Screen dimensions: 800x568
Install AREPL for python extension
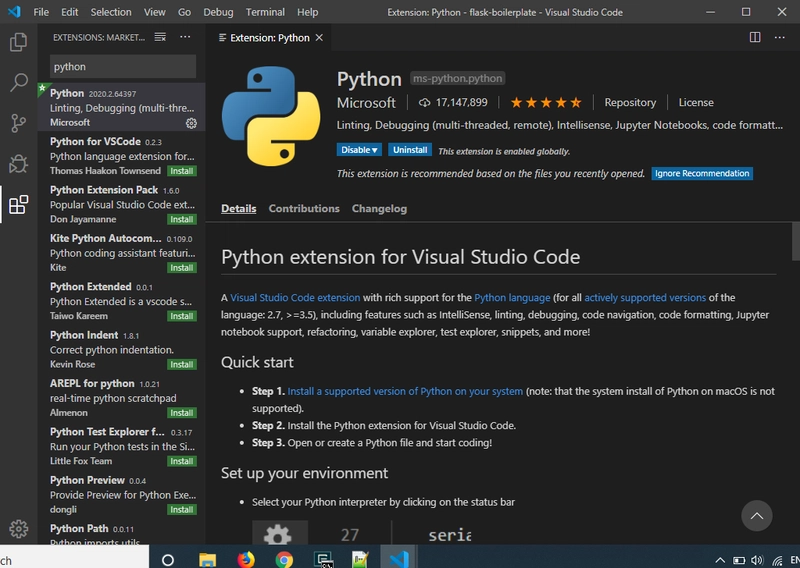(182, 413)
